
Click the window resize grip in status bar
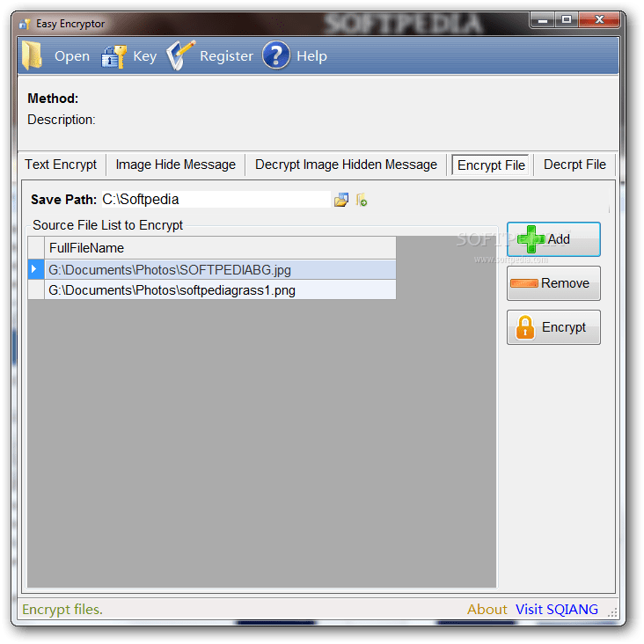click(x=612, y=613)
